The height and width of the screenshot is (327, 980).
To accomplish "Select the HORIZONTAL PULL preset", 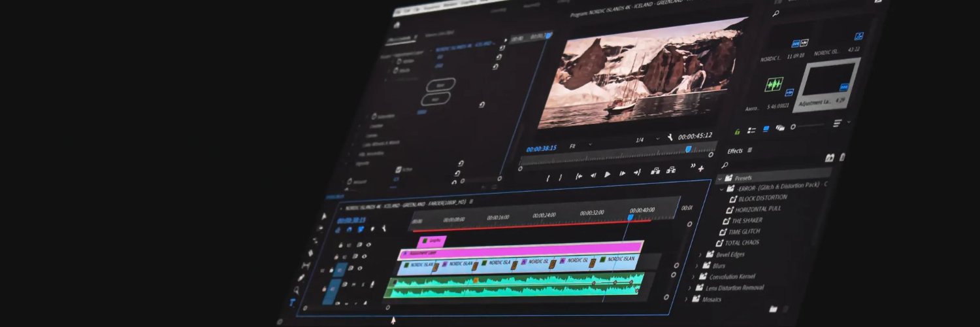I will pos(757,209).
